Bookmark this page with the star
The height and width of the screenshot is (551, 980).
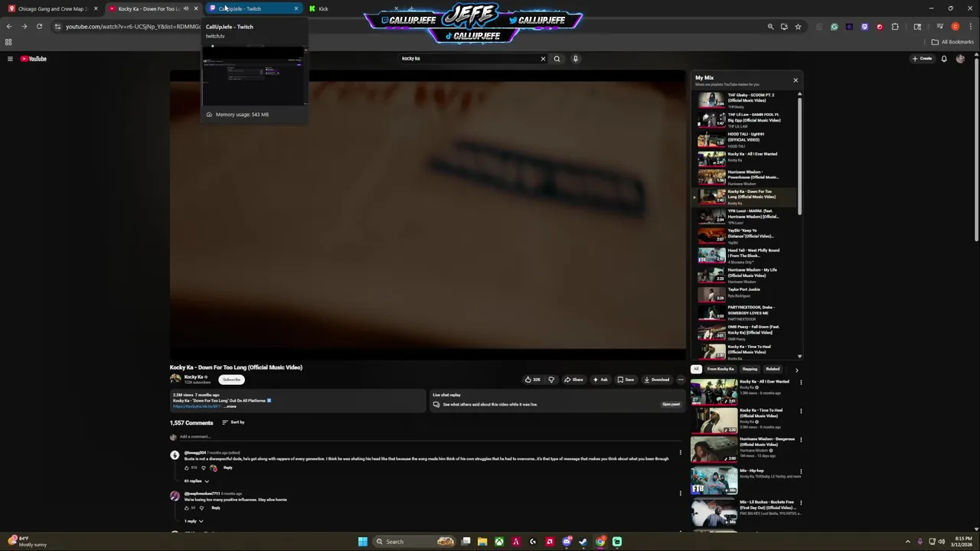coord(798,27)
